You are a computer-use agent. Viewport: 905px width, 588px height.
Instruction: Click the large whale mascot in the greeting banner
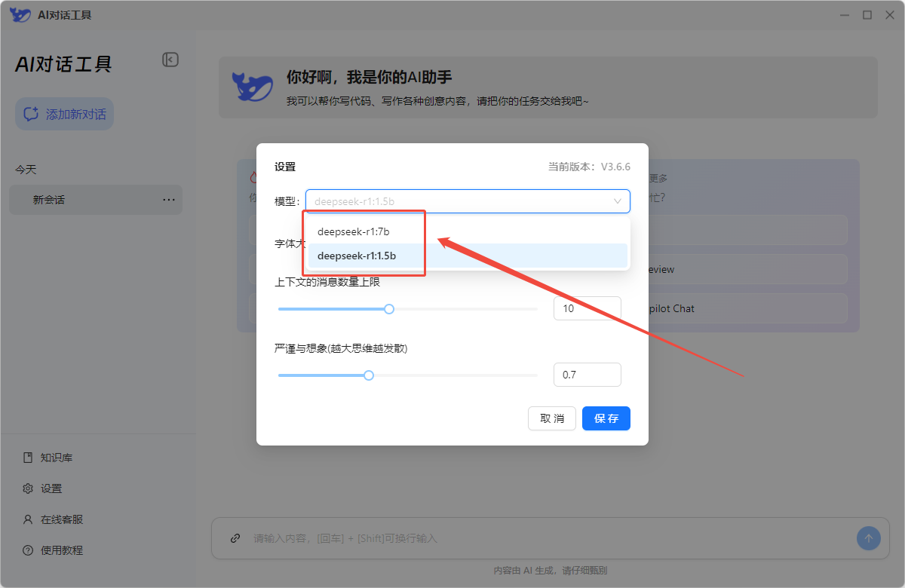[253, 87]
